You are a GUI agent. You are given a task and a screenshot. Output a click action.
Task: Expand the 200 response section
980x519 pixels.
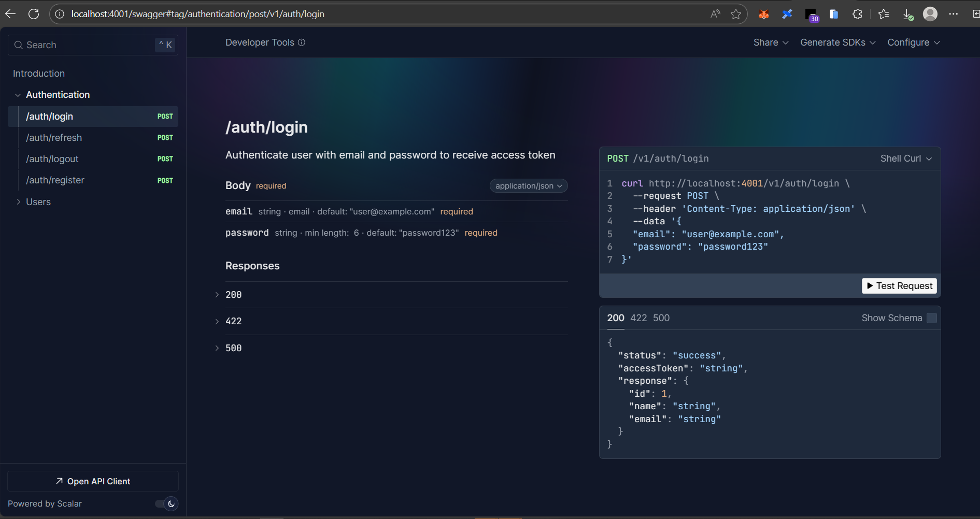(x=233, y=295)
